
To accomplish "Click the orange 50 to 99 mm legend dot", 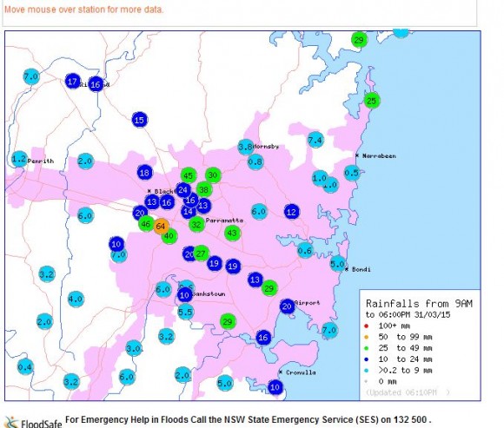I will pyautogui.click(x=366, y=337).
